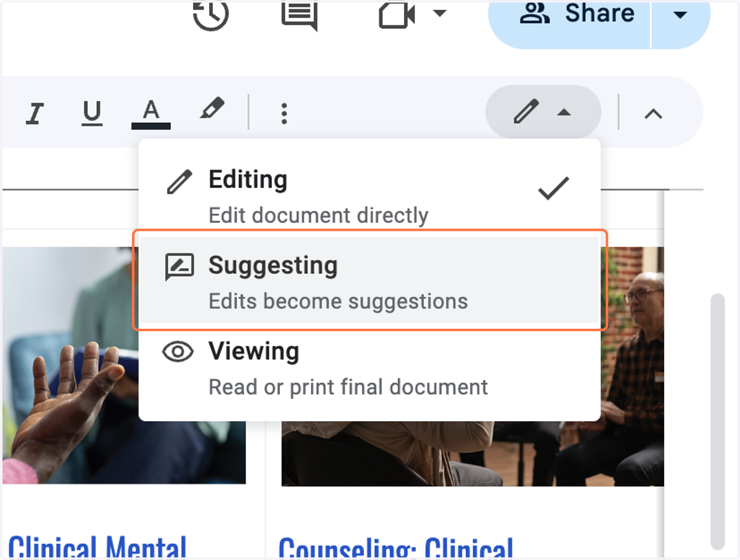740x560 pixels.
Task: Open the highlight color tool
Action: coord(212,110)
